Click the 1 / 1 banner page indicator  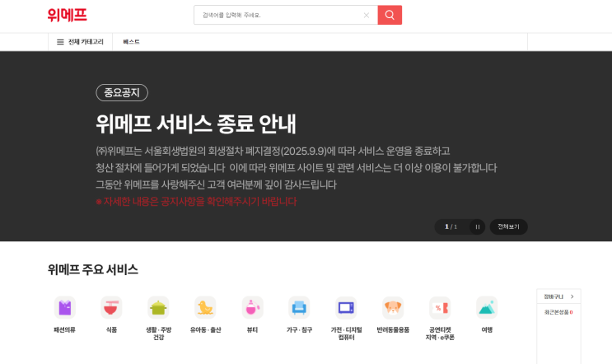pyautogui.click(x=451, y=226)
